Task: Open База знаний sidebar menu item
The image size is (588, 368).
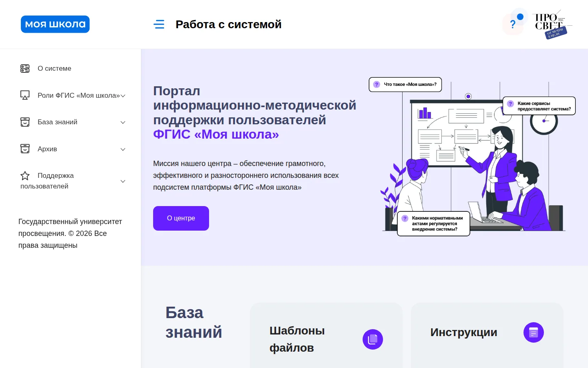Action: coord(58,122)
